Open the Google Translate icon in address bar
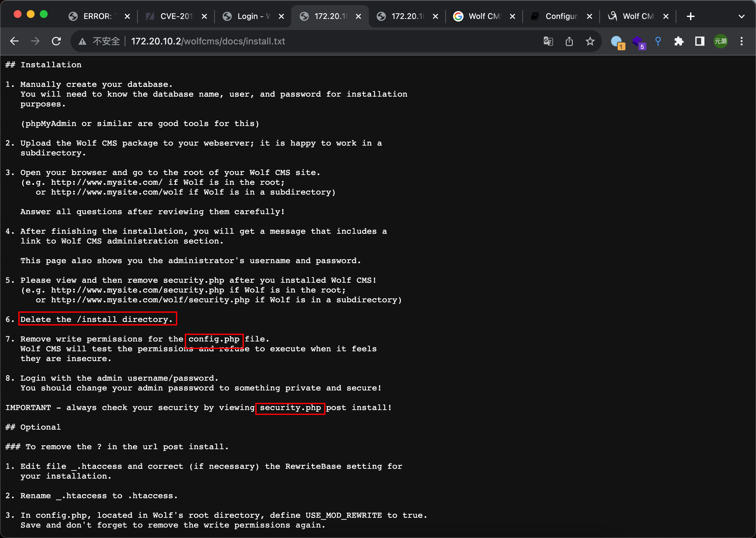The image size is (756, 538). pyautogui.click(x=548, y=41)
